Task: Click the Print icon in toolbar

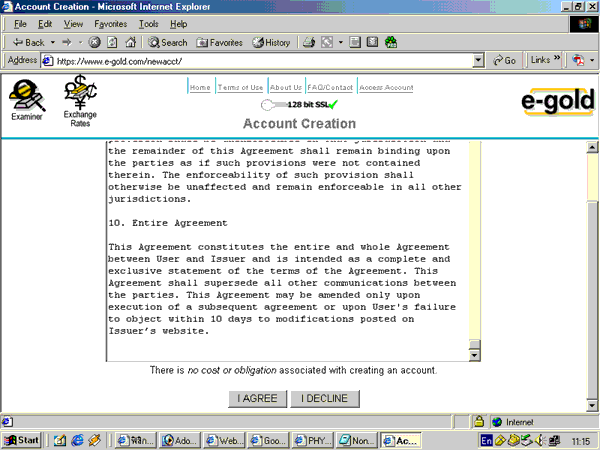Action: (309, 42)
